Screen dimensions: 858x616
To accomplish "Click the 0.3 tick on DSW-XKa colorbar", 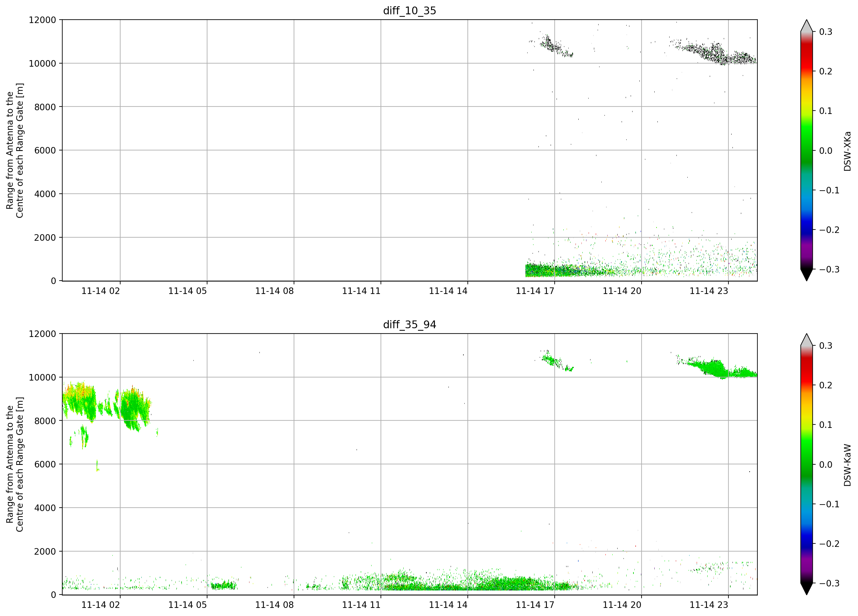I will tap(826, 32).
